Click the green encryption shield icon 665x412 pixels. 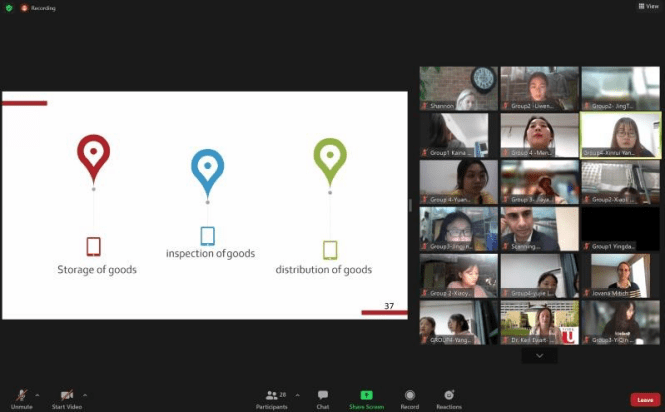coord(7,7)
